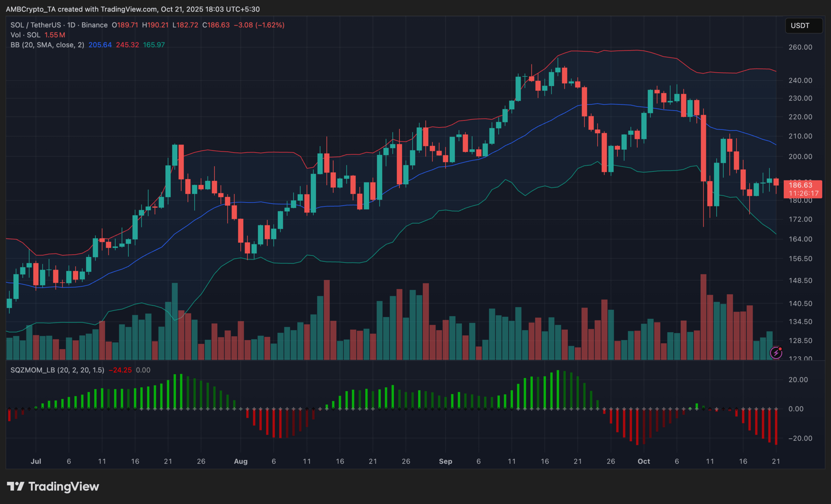831x504 pixels.
Task: Click the SOL / TetherUS symbol title
Action: [36, 25]
